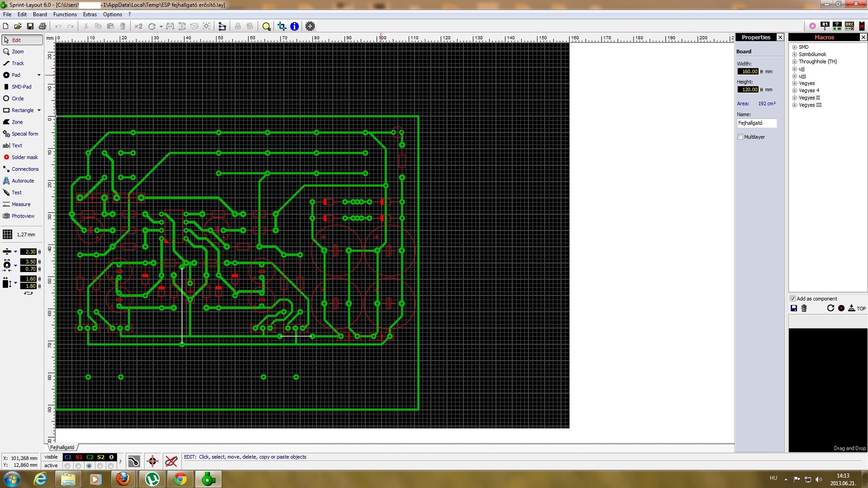Viewport: 868px width, 488px height.
Task: Save macro with disk icon in Macros panel
Action: (794, 308)
